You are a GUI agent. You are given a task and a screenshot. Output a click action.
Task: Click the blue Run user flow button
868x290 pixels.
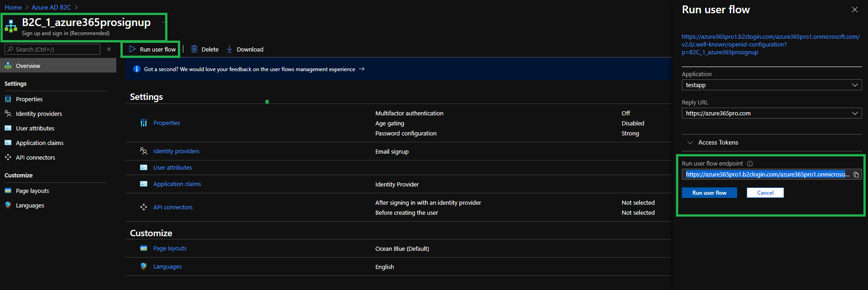click(x=709, y=193)
